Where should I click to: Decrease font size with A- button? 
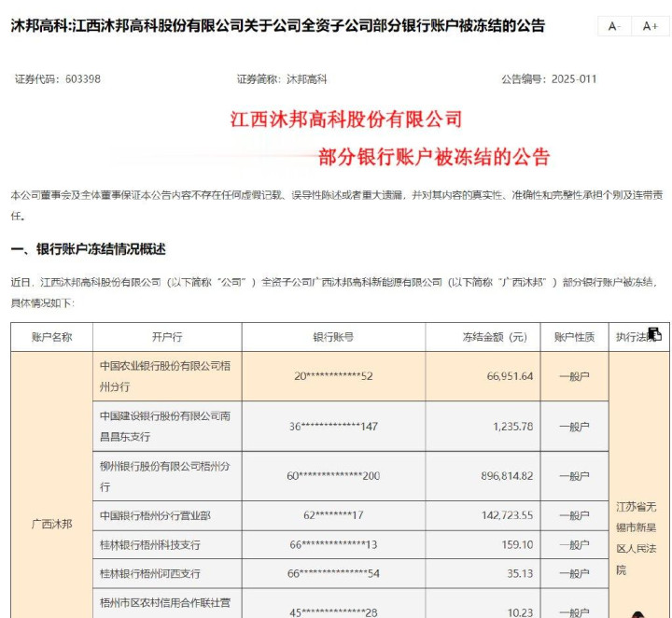pos(614,26)
